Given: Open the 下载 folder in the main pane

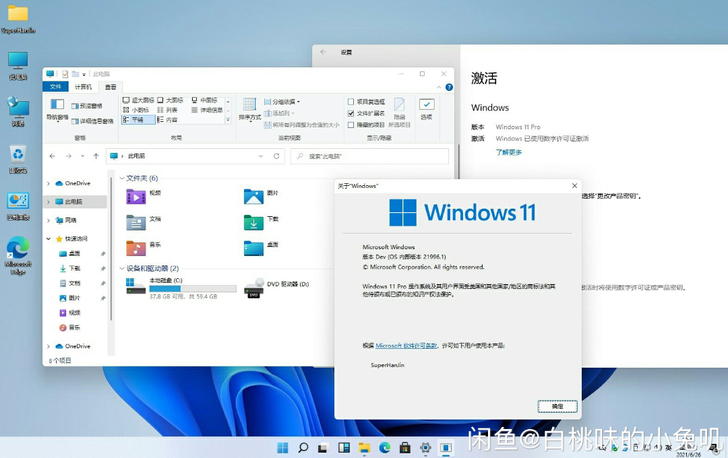Looking at the screenshot, I should 254,222.
